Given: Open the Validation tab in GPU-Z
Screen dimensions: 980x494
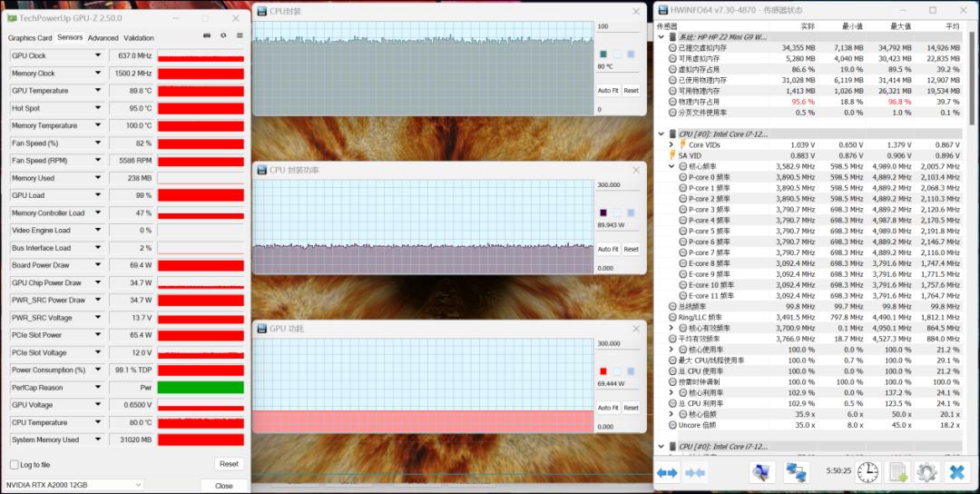Looking at the screenshot, I should point(139,38).
